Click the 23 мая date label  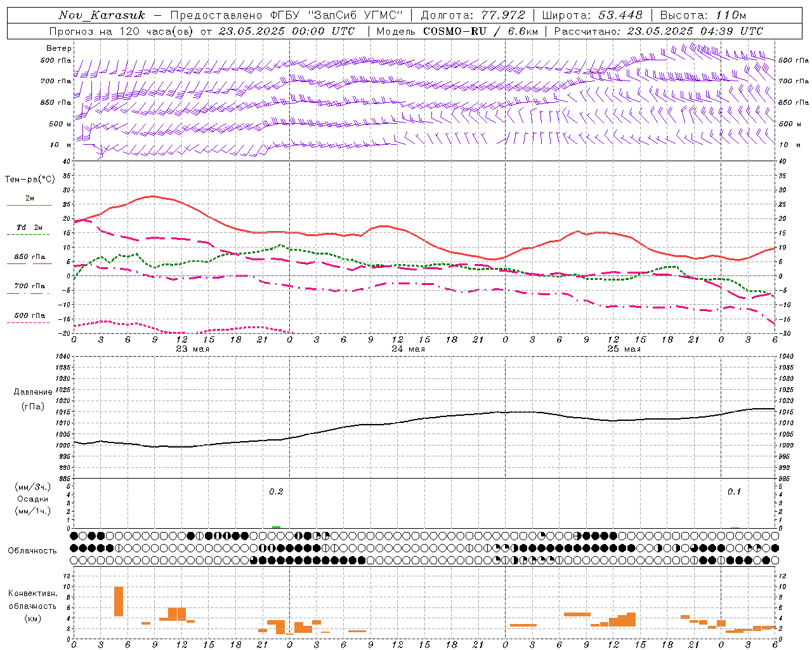pos(193,349)
